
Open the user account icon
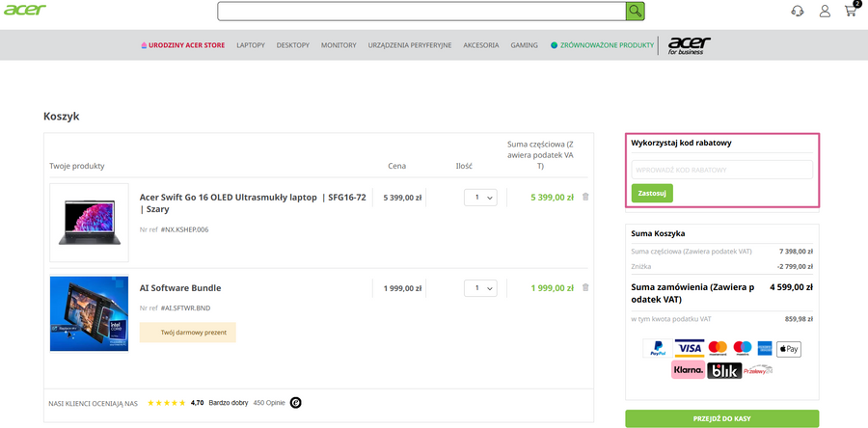(x=825, y=12)
